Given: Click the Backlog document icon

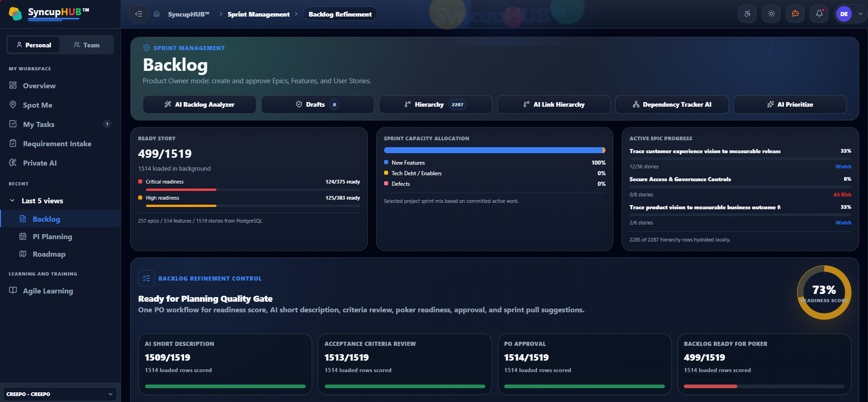Looking at the screenshot, I should point(23,218).
